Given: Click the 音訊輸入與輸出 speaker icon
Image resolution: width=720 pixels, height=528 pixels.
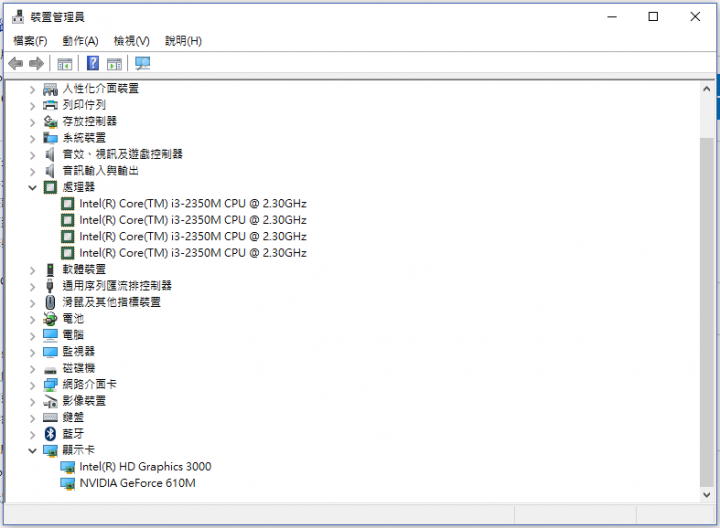Looking at the screenshot, I should (x=50, y=171).
